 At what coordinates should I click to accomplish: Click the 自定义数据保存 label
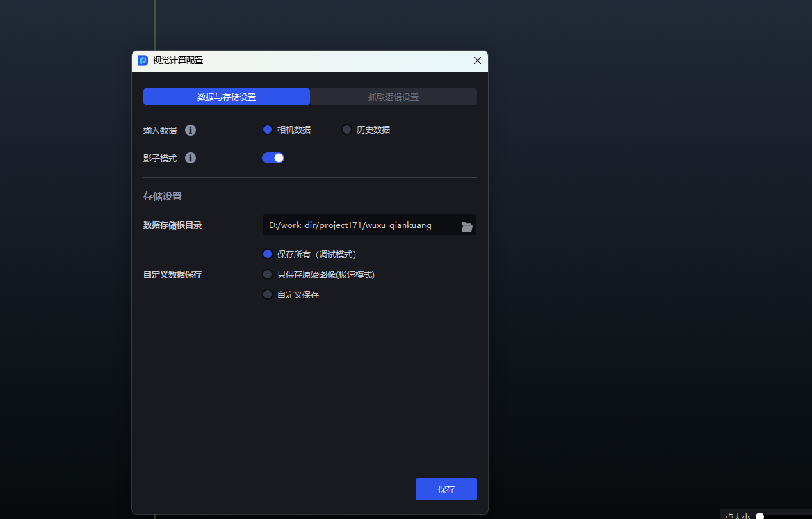172,275
